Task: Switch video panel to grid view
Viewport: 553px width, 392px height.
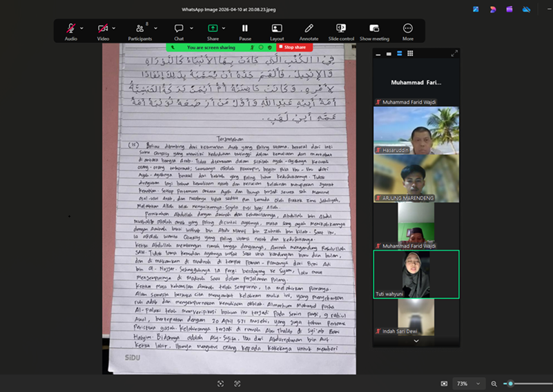Action: [x=410, y=54]
